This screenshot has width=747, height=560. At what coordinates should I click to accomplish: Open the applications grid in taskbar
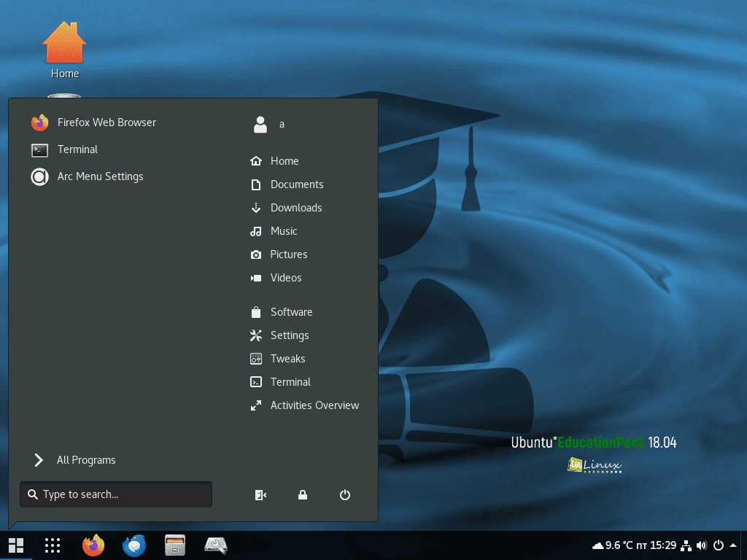tap(53, 545)
